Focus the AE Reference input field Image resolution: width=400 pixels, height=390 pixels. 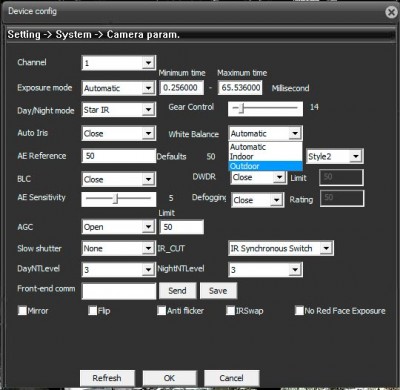[x=119, y=156]
